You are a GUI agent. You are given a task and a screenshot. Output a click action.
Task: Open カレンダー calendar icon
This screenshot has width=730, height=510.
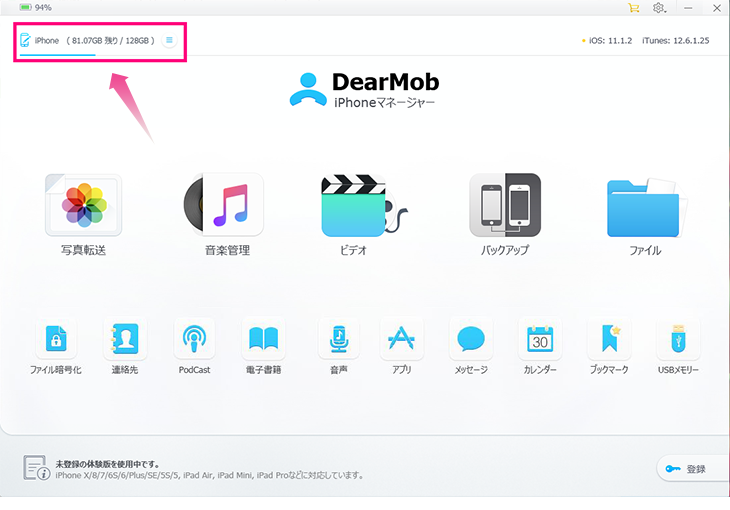(x=540, y=339)
